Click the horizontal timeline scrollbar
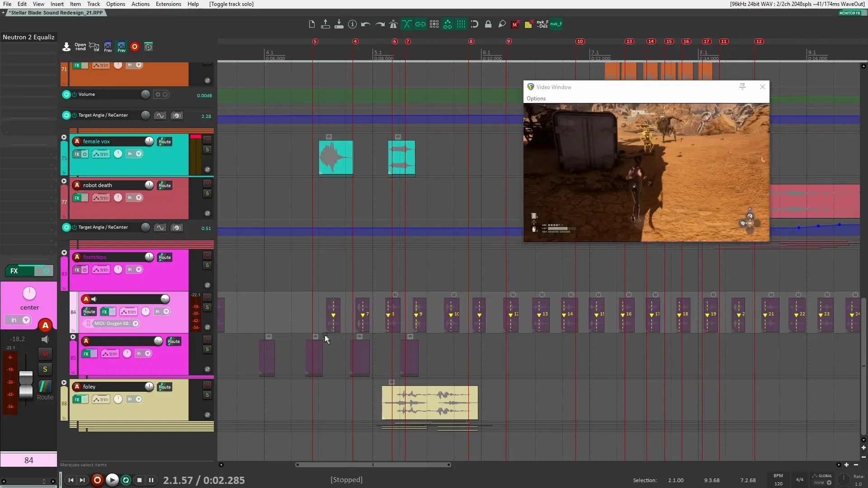The height and width of the screenshot is (488, 868). (373, 465)
